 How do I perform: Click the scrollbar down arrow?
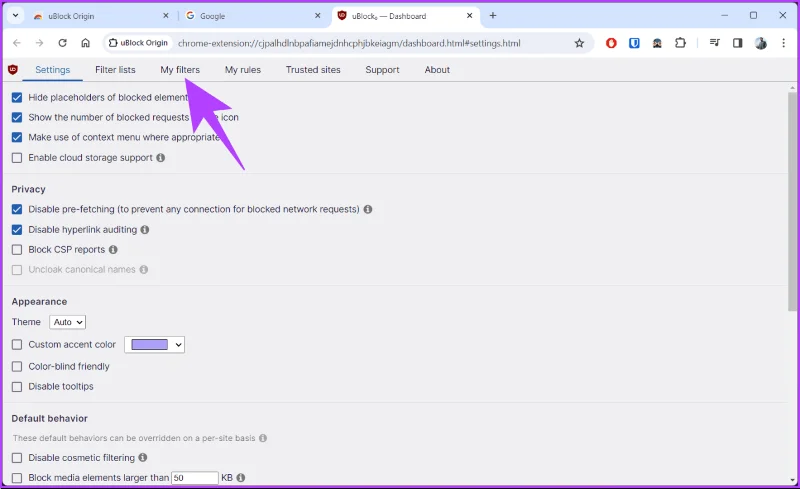[x=792, y=480]
